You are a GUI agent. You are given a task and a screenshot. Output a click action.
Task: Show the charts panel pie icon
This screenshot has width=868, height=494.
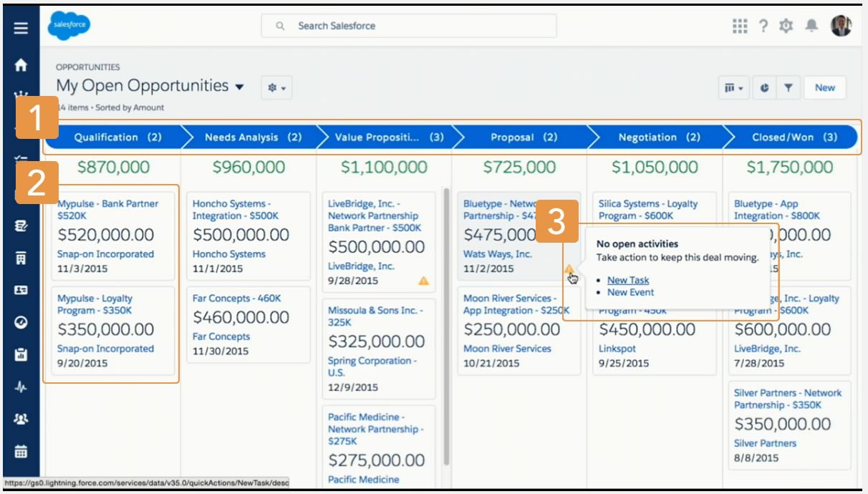pyautogui.click(x=765, y=87)
